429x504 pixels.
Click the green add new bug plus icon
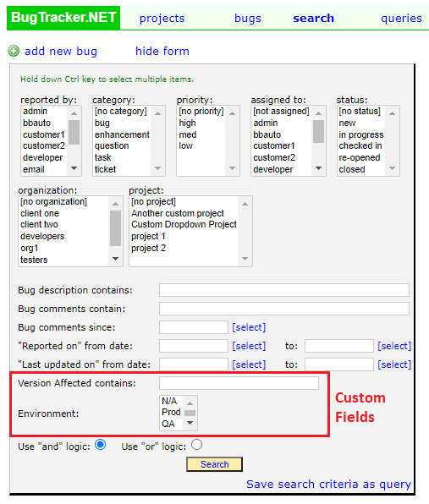[x=14, y=51]
